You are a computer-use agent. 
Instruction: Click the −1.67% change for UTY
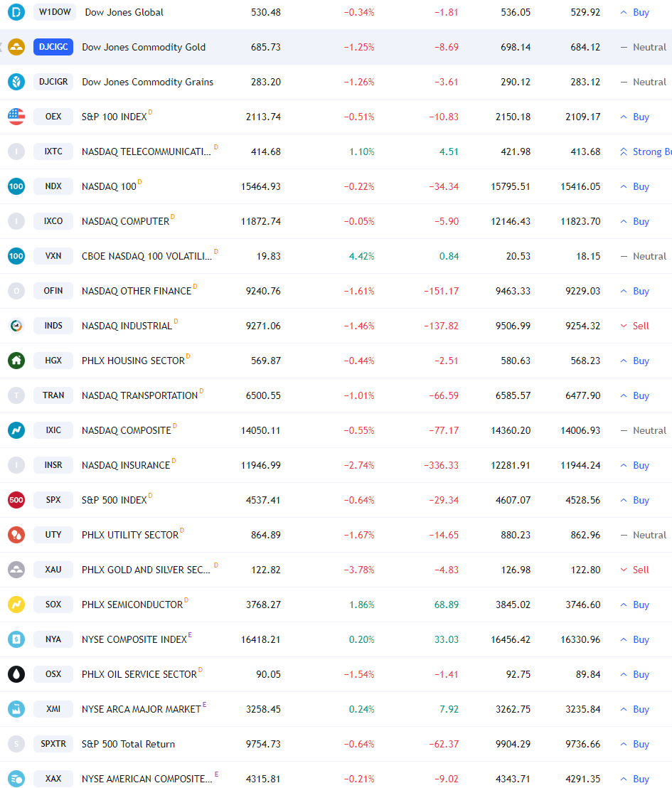tap(359, 536)
